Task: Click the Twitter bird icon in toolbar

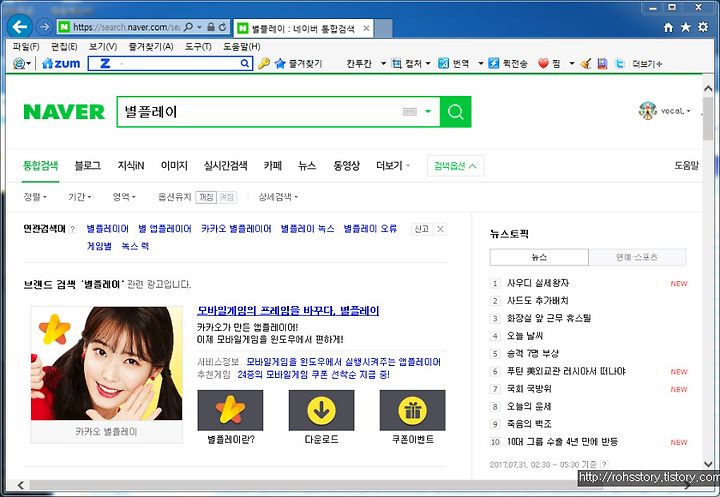Action: click(620, 63)
